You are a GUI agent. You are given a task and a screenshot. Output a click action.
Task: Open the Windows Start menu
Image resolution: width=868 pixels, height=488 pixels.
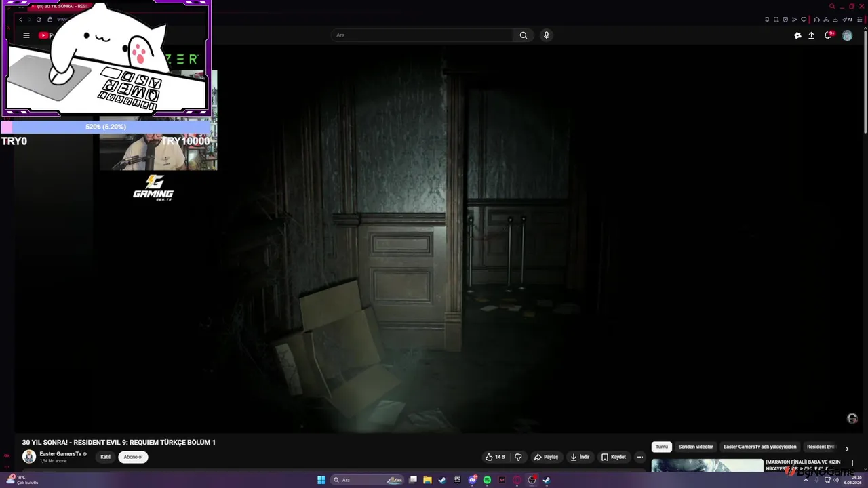coord(321,480)
